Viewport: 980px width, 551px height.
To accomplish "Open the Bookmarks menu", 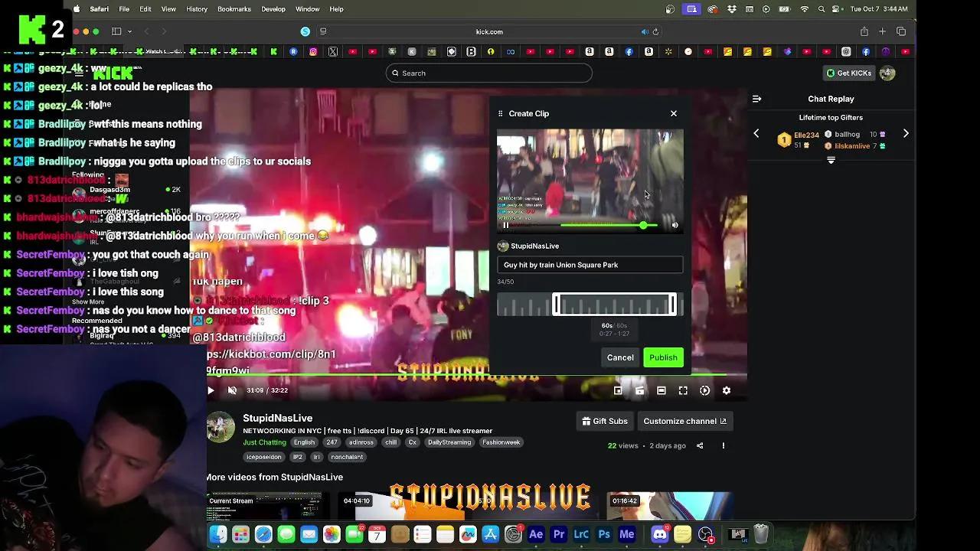I will point(234,9).
